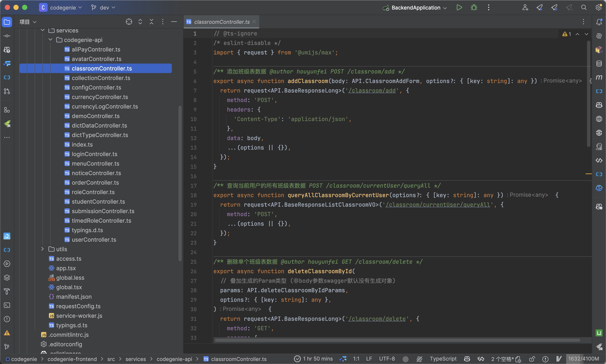Open editor tab options menu (three dots)
This screenshot has height=364, width=606.
coord(583,22)
